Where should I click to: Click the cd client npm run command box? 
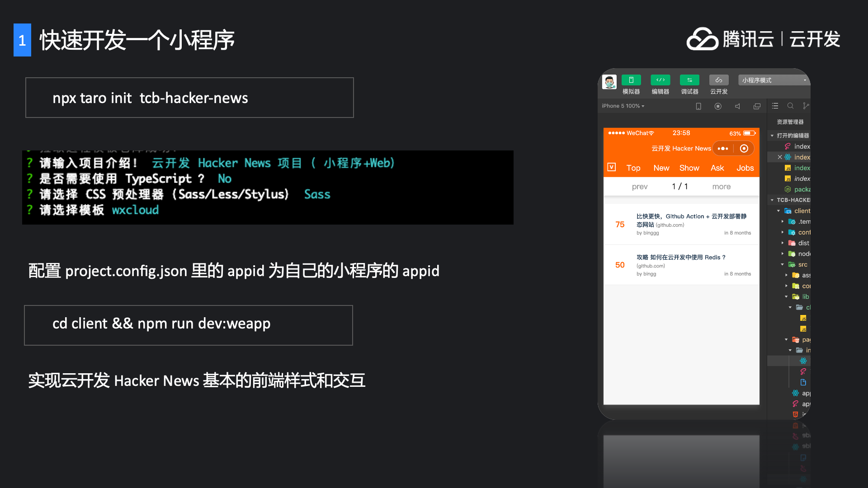pyautogui.click(x=189, y=325)
